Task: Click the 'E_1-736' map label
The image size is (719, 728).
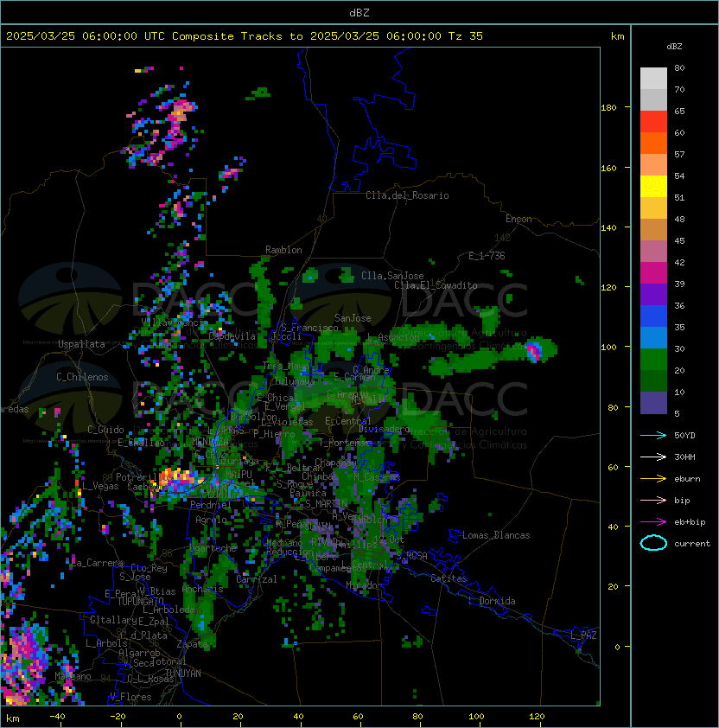Action: point(487,256)
